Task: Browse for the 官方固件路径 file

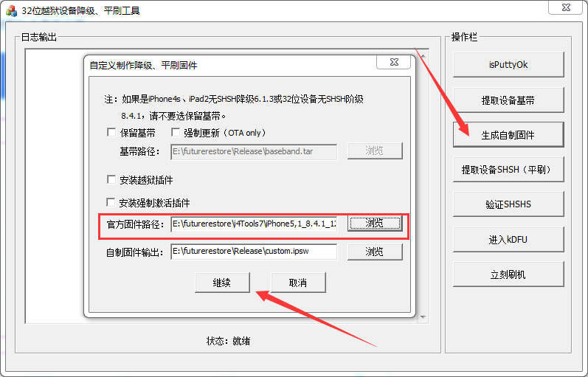Action: pos(375,224)
